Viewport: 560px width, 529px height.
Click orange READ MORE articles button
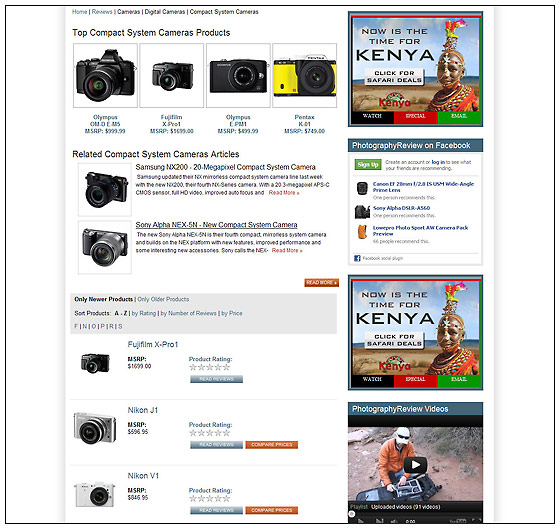click(x=321, y=283)
